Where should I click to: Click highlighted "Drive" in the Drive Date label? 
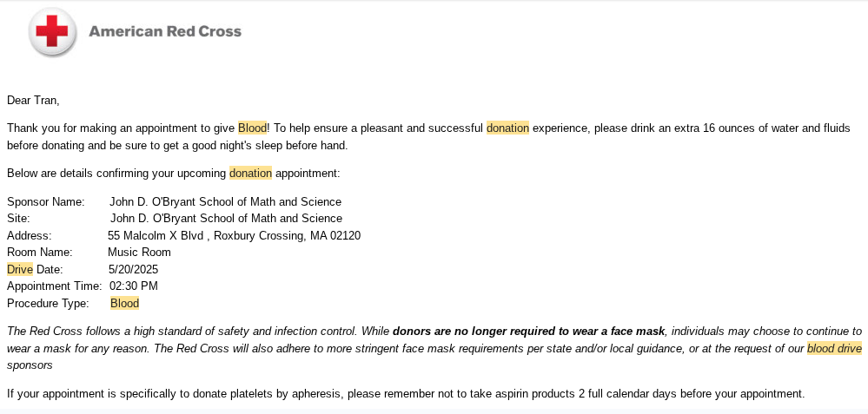coord(20,270)
